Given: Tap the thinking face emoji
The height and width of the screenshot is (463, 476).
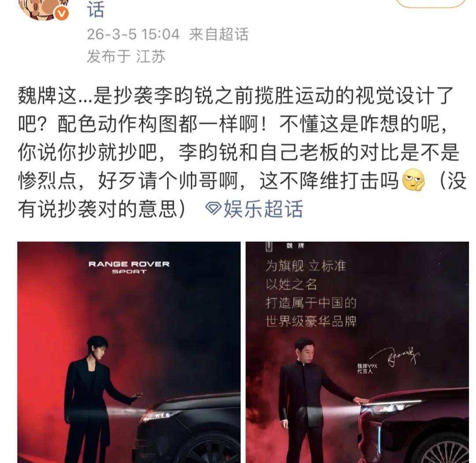Looking at the screenshot, I should click(x=413, y=180).
